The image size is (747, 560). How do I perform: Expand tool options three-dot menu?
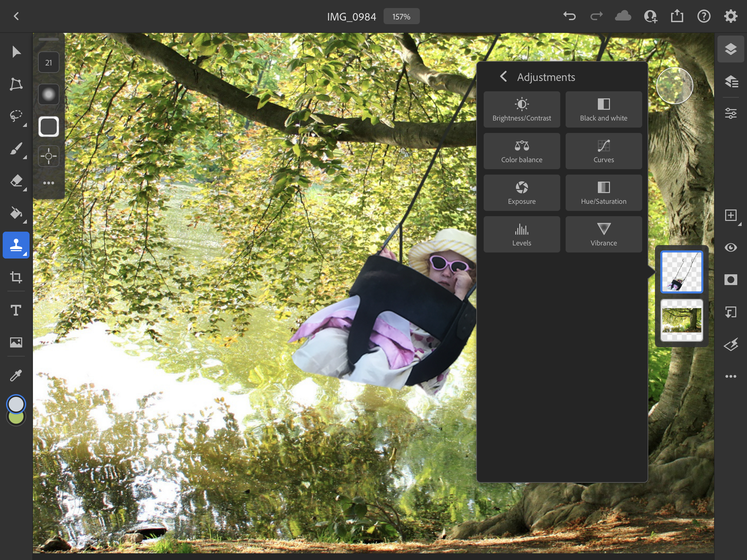tap(49, 183)
